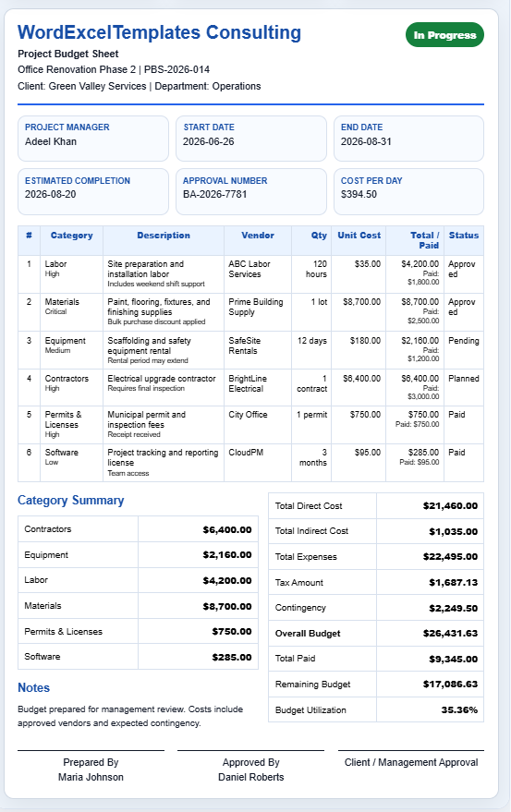Click the Equipment category cell in row 3
Viewport: 511px width, 812px height.
[71, 350]
